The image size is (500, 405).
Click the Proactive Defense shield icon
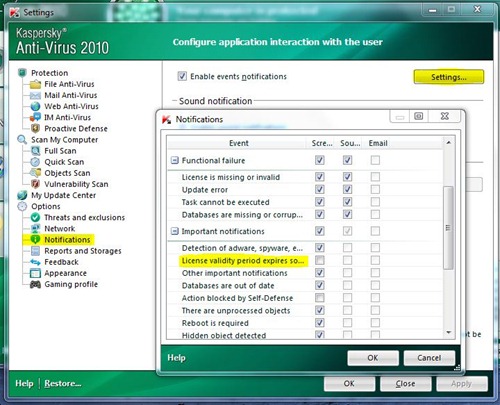click(x=35, y=128)
